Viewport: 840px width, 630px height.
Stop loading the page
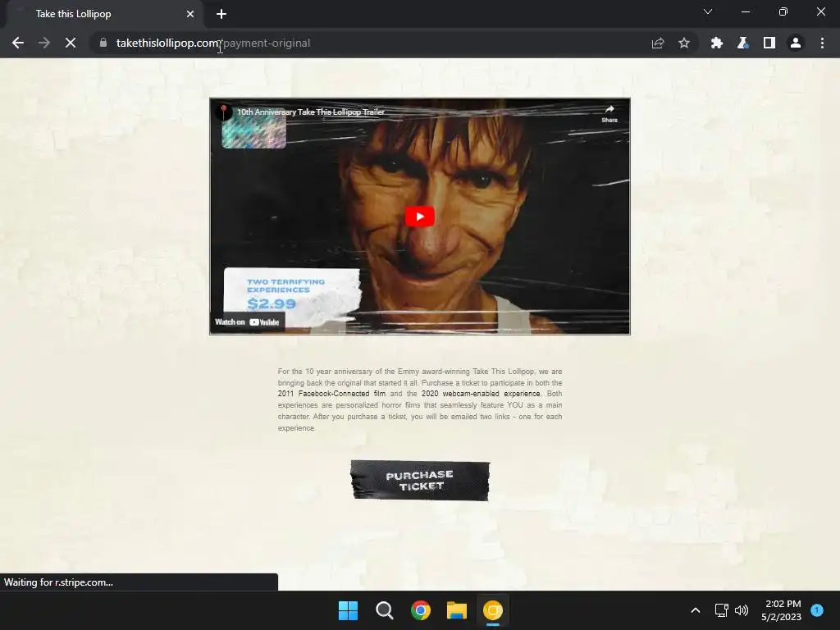(x=71, y=43)
